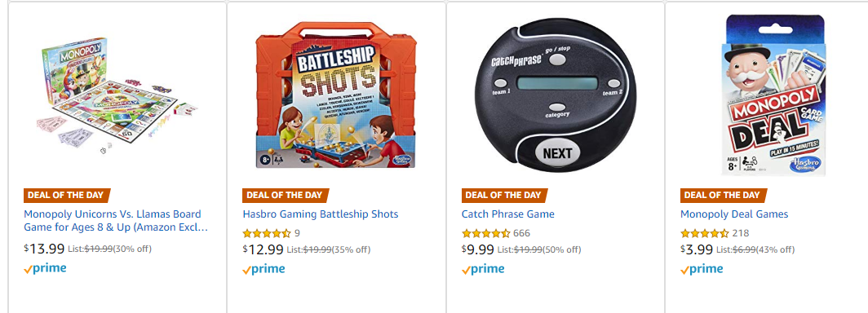The height and width of the screenshot is (313, 868).
Task: Open Hasbro Gaming Battleship Shots link
Action: click(x=321, y=214)
